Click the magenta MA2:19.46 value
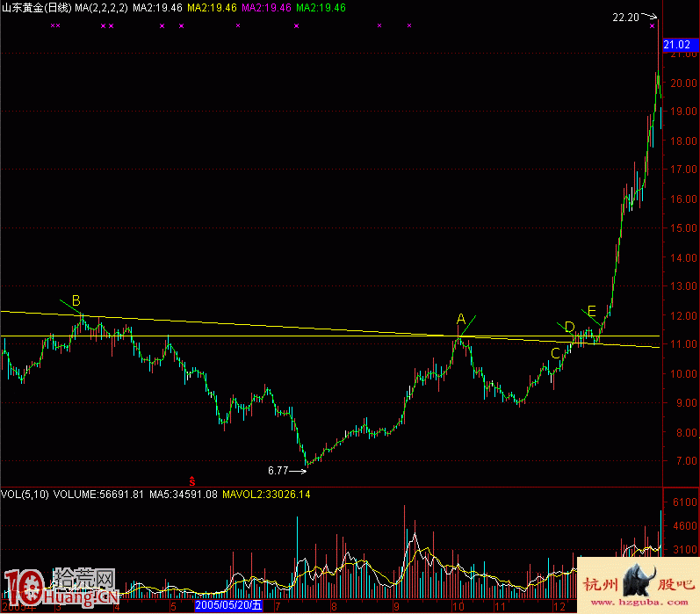 [x=266, y=8]
